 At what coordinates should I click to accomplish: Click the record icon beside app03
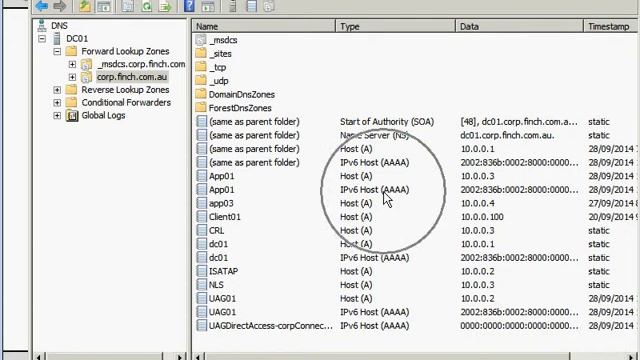[x=201, y=203]
